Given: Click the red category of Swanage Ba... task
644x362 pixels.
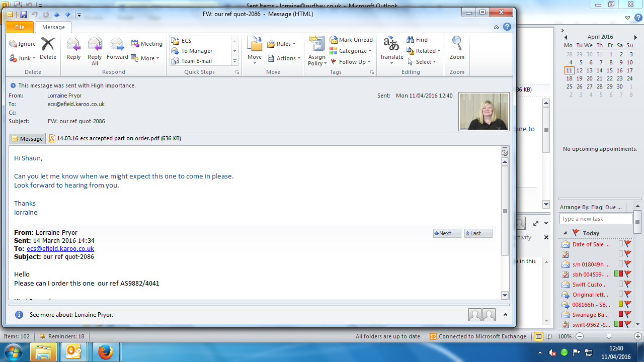Looking at the screenshot, I should point(621,314).
